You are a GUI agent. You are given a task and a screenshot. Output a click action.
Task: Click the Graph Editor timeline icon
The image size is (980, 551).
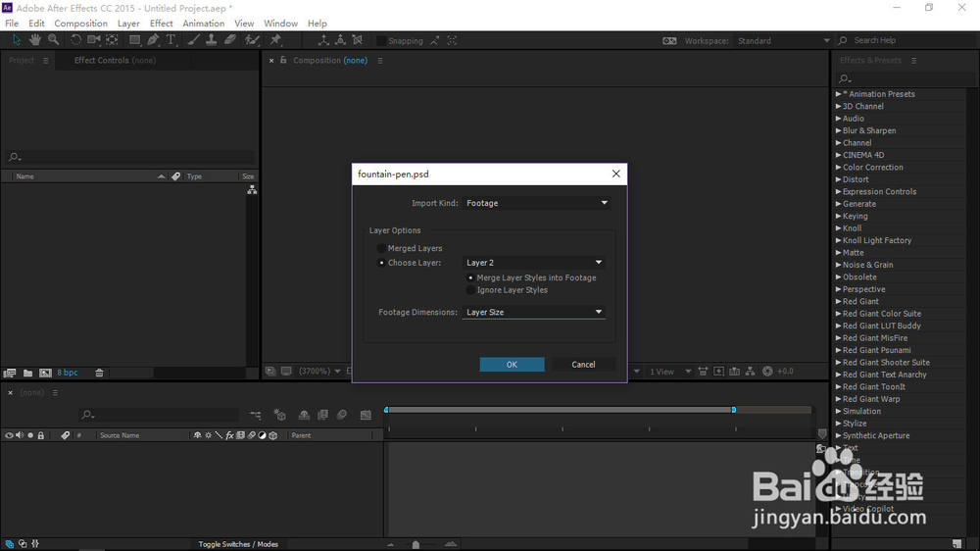coord(366,415)
